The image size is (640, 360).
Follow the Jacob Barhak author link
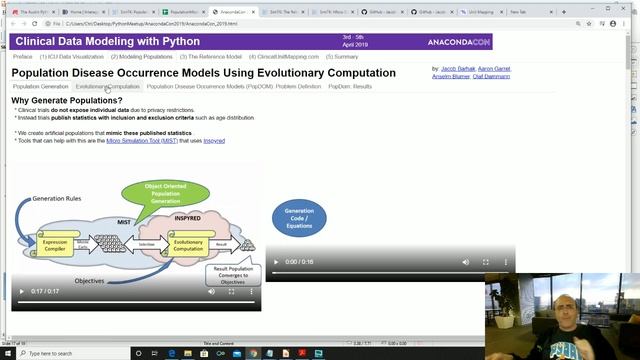(x=458, y=69)
